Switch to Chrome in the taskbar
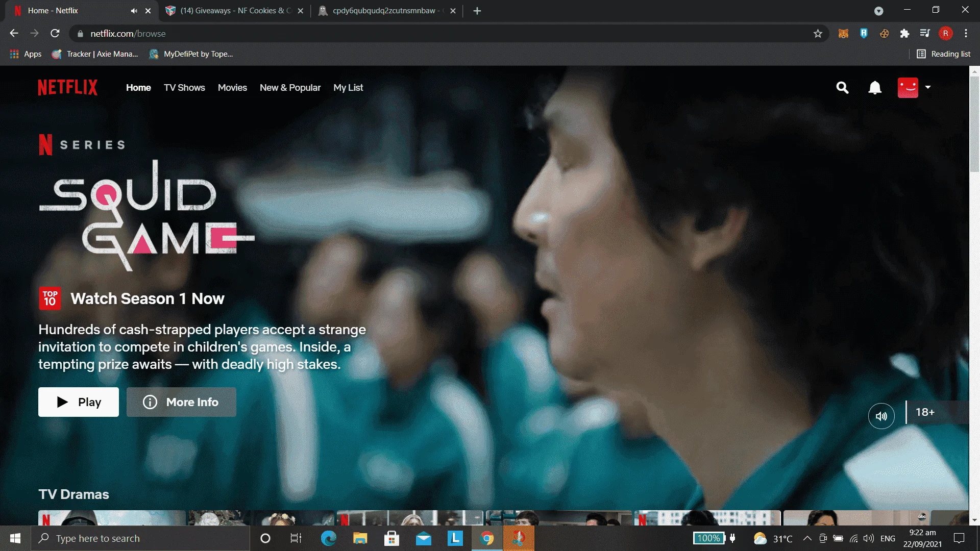The width and height of the screenshot is (980, 551). pyautogui.click(x=487, y=538)
